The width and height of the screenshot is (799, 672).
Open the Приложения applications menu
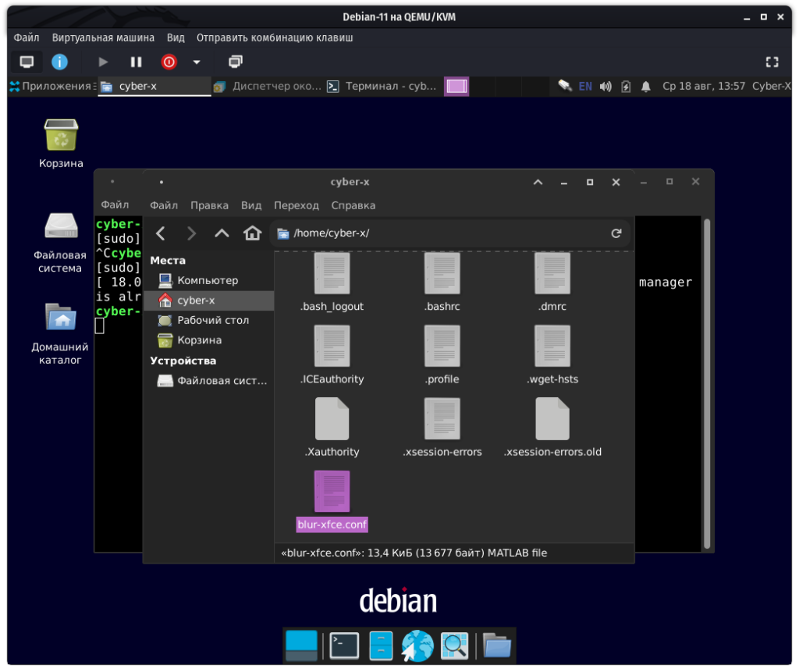50,86
